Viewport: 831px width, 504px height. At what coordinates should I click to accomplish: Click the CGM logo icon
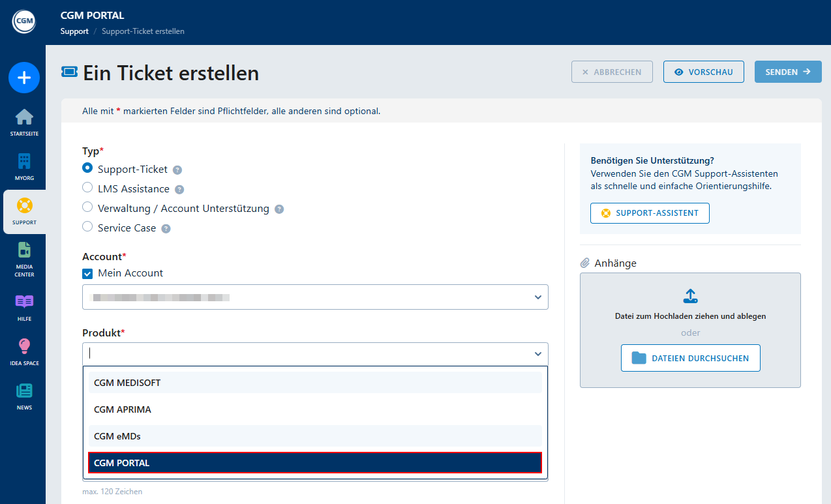[24, 22]
